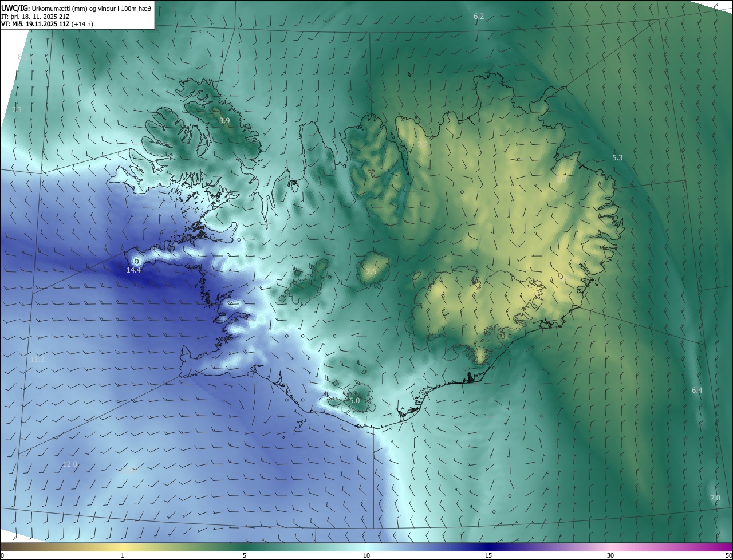The image size is (733, 560).
Task: Click the color scale label 1
Action: 123,555
